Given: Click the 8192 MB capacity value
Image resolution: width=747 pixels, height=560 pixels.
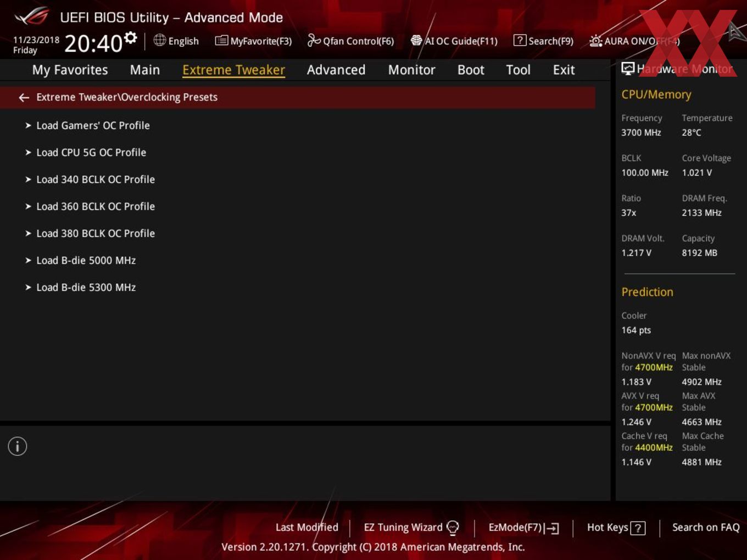Looking at the screenshot, I should 699,253.
